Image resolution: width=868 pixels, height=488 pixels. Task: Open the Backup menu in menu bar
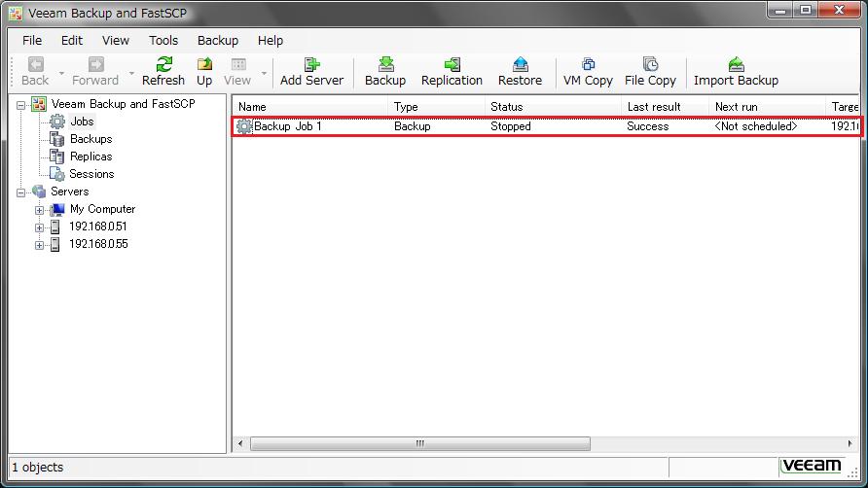tap(218, 41)
